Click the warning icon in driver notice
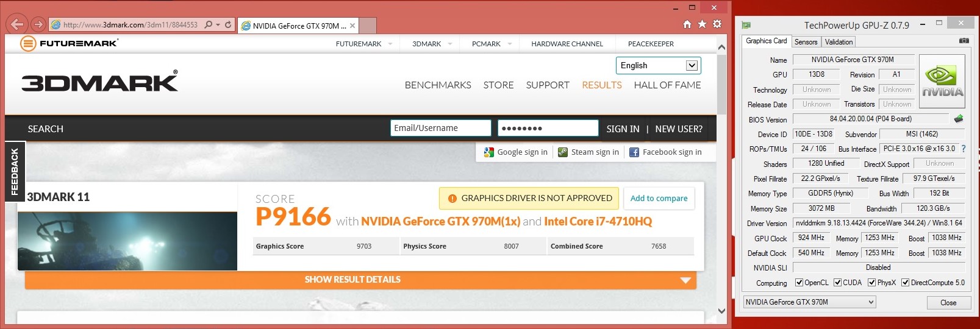The height and width of the screenshot is (329, 980). tap(452, 199)
